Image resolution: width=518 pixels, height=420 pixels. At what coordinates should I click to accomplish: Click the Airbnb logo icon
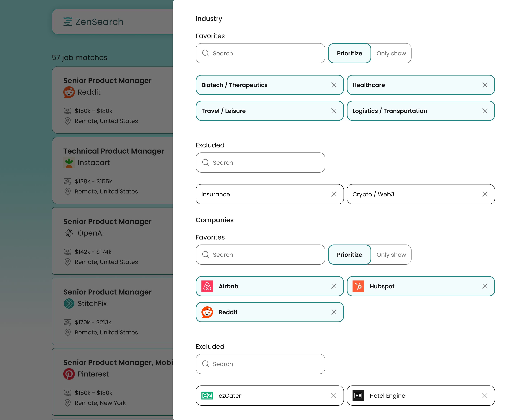[207, 286]
